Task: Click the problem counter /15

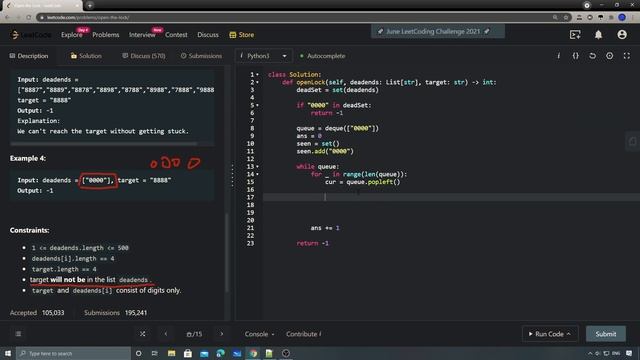Action: tap(194, 334)
